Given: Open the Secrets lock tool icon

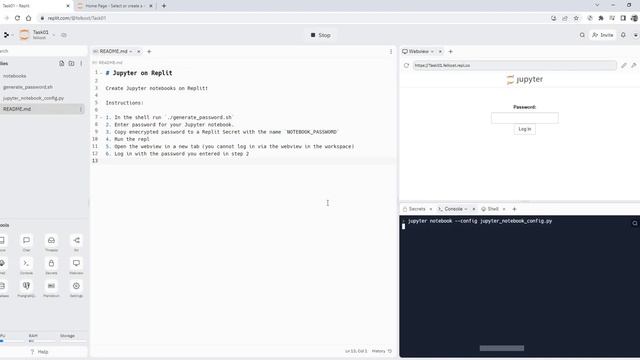Looking at the screenshot, I should click(51, 263).
